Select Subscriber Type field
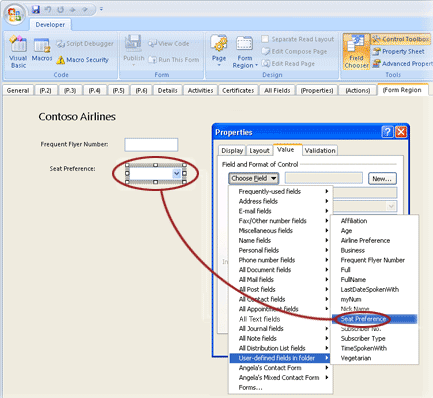433x398 pixels. coord(374,339)
